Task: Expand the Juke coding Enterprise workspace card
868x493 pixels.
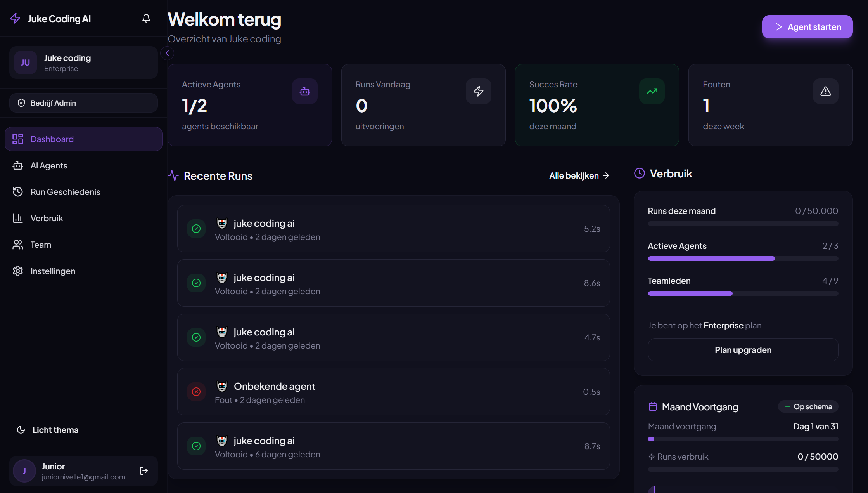Action: [83, 62]
